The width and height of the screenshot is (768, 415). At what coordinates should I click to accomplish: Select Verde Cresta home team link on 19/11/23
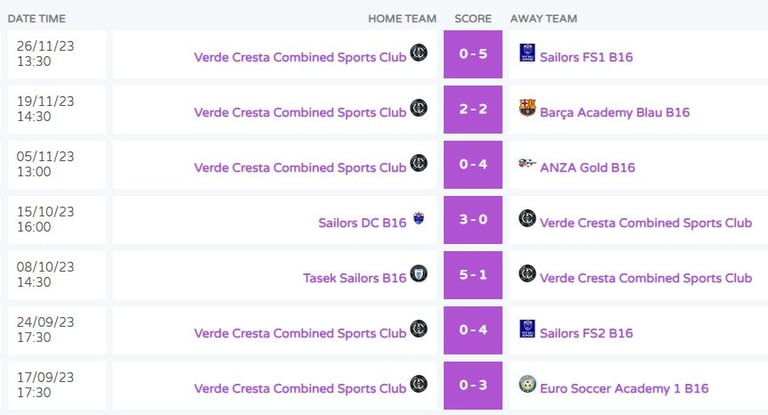click(x=300, y=113)
